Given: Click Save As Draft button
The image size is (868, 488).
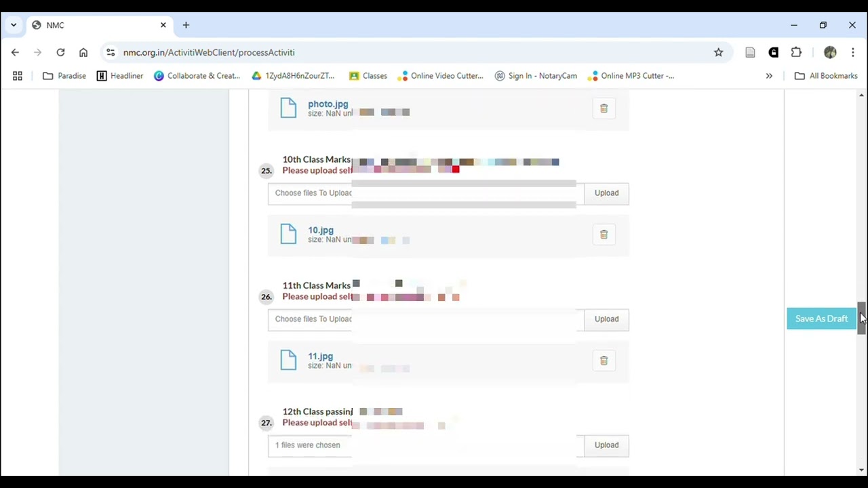Looking at the screenshot, I should [821, 319].
